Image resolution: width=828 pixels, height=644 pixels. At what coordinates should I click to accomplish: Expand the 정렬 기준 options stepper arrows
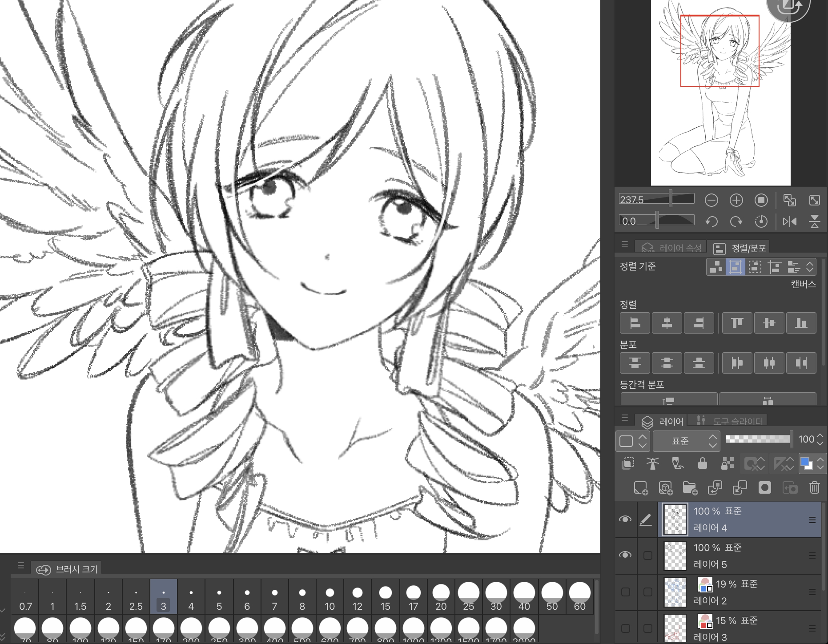pos(810,267)
